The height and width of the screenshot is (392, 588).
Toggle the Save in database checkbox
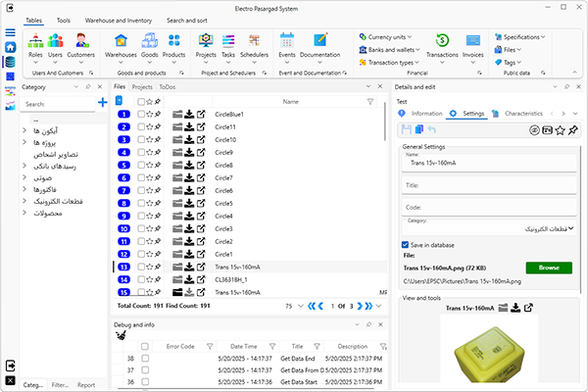(407, 244)
